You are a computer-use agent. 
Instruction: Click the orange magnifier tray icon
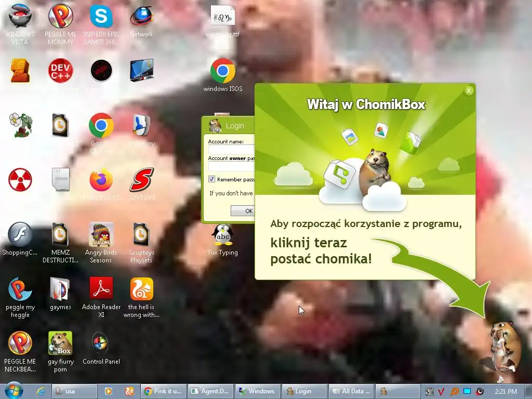click(x=454, y=392)
